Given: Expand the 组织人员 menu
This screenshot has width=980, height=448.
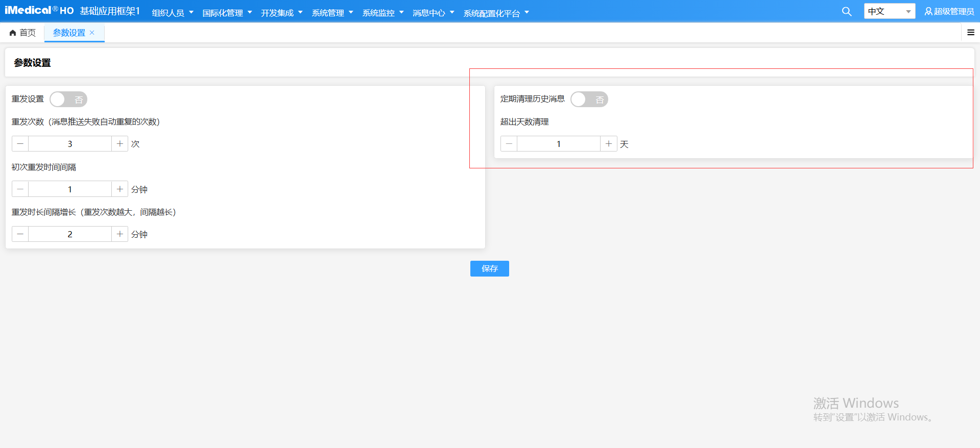Looking at the screenshot, I should [172, 13].
